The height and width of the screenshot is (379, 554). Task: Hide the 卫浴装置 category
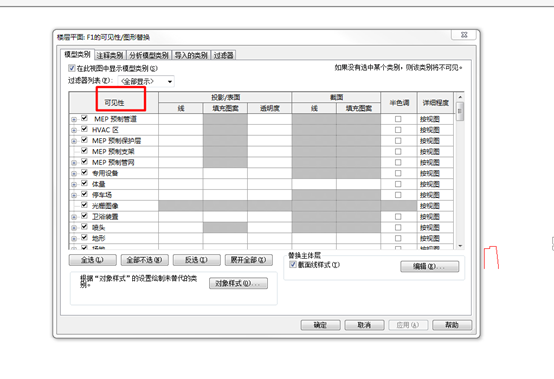click(x=84, y=215)
